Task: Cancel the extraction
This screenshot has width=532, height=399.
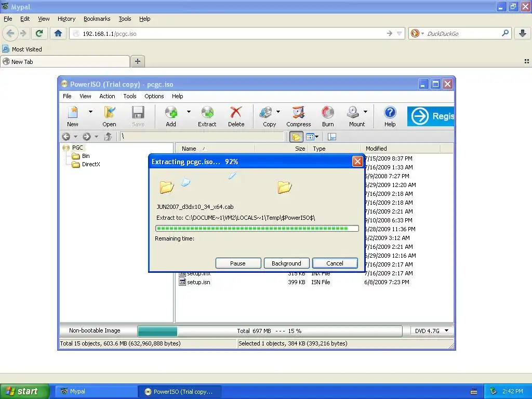Action: point(335,263)
